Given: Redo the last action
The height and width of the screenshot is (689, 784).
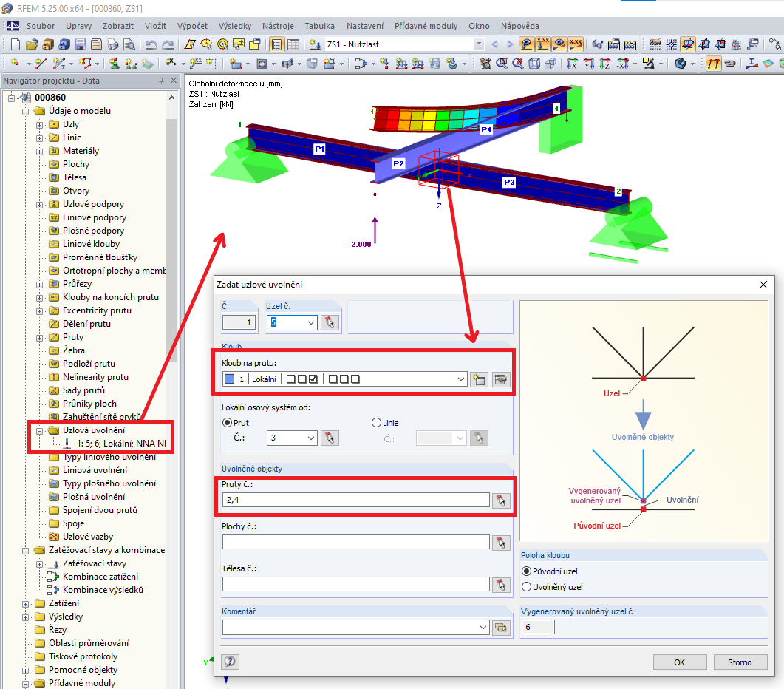Looking at the screenshot, I should click(x=168, y=44).
